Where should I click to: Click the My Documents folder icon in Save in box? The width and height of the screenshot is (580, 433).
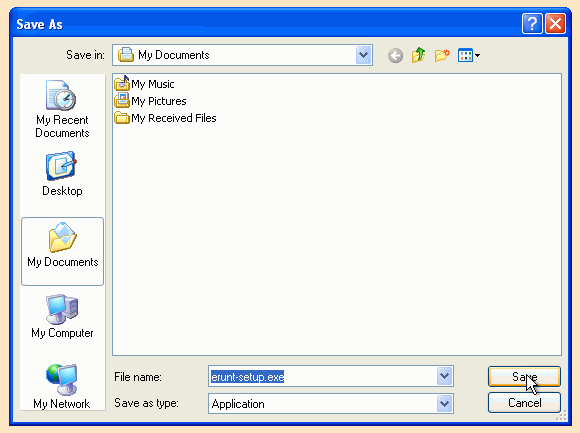pyautogui.click(x=126, y=55)
